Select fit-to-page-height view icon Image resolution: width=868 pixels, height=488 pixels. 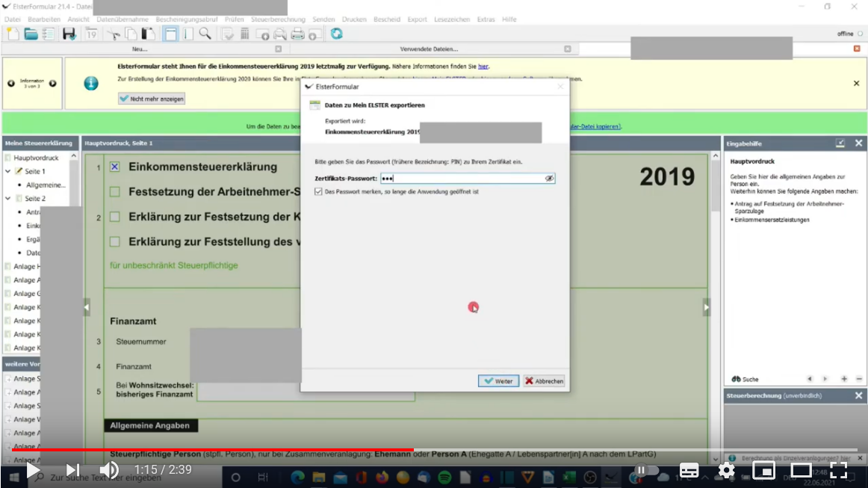point(187,34)
